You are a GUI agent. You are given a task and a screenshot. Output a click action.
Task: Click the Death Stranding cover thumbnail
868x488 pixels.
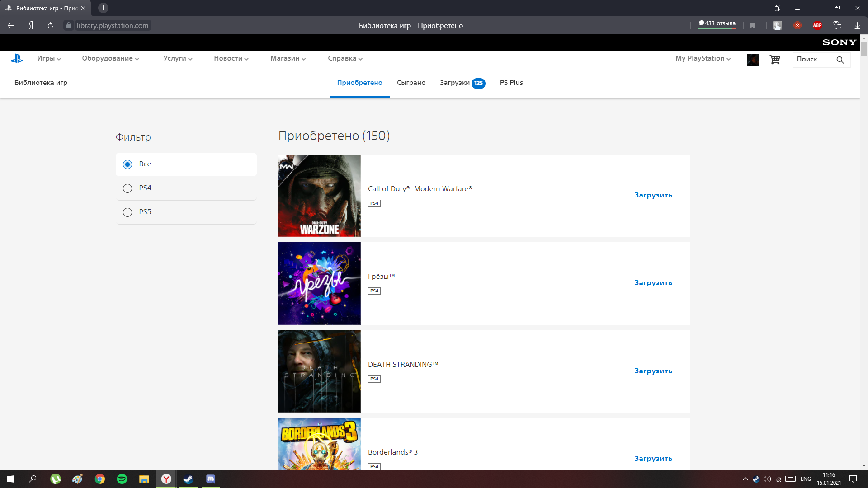(320, 371)
